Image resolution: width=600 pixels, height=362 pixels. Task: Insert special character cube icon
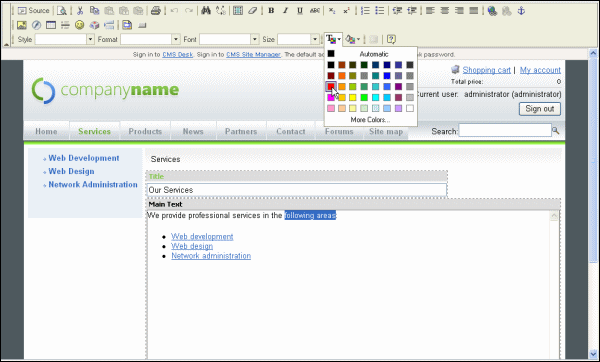click(94, 25)
